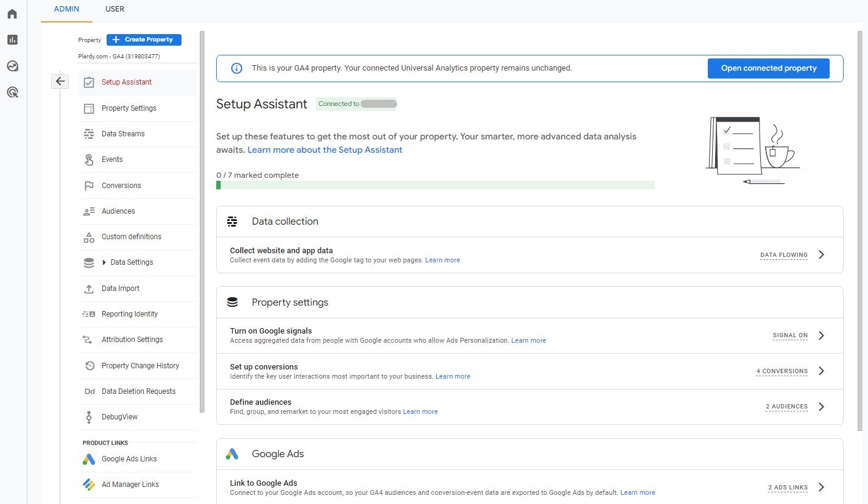Click the Ad Manager Links logo icon
Screen dimensions: 868x504
89,485
